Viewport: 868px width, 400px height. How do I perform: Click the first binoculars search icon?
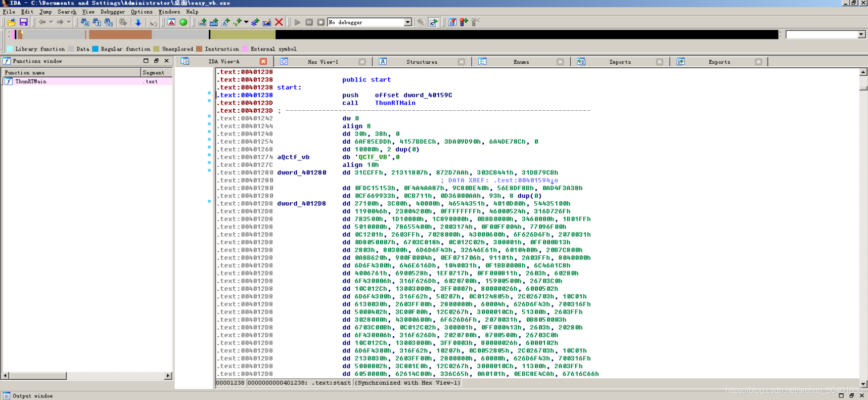coord(85,22)
